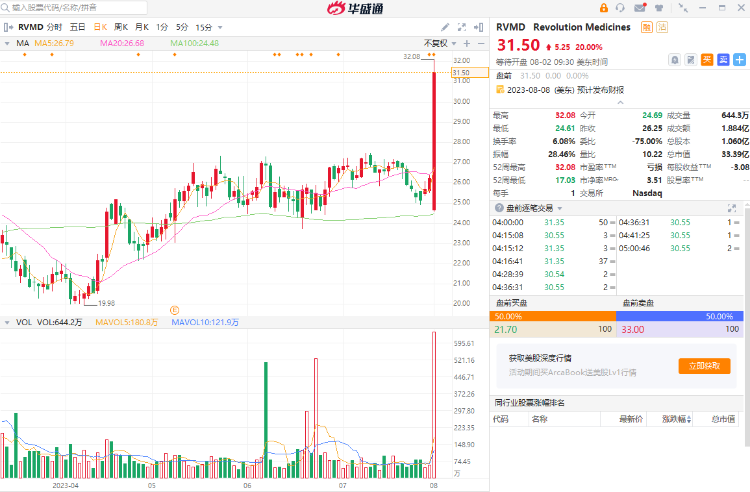Open the messages envelope icon
The width and height of the screenshot is (750, 492).
[641, 8]
